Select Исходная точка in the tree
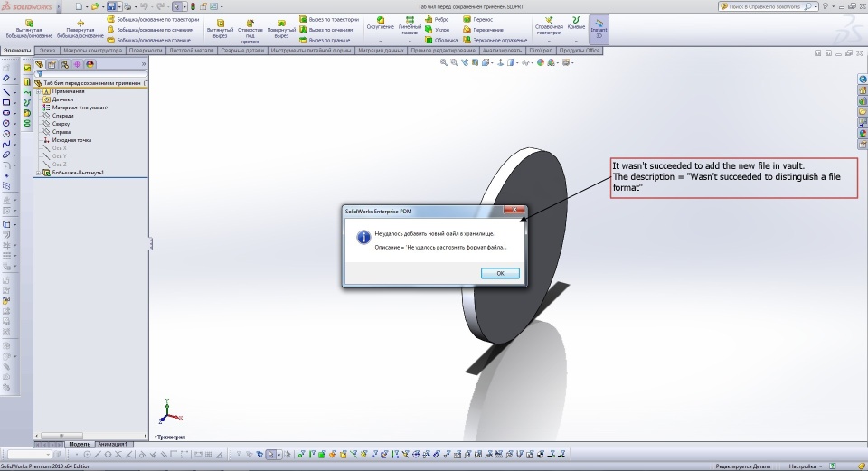The width and height of the screenshot is (868, 471). click(68, 140)
